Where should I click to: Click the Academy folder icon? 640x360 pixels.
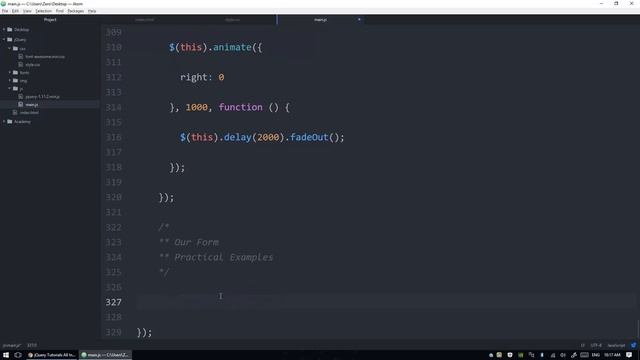pyautogui.click(x=10, y=121)
